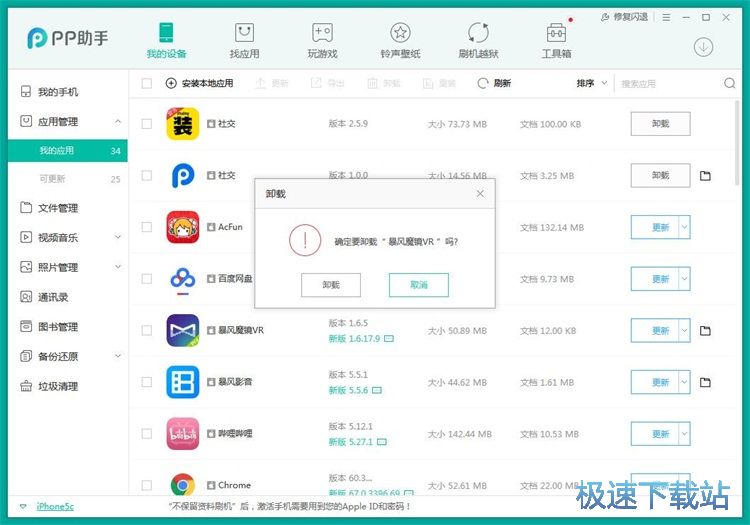This screenshot has height=525, width=750.
Task: Click the 百度网盘 app icon
Action: [x=183, y=279]
